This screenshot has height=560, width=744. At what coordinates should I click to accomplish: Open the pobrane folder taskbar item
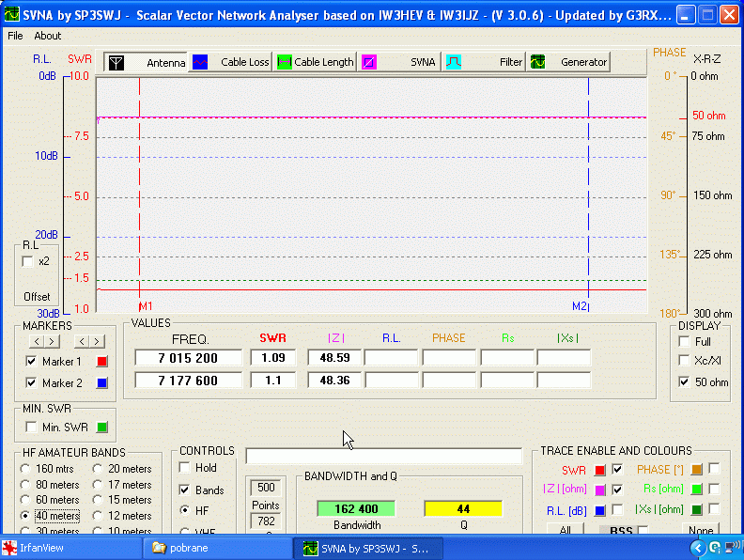218,548
